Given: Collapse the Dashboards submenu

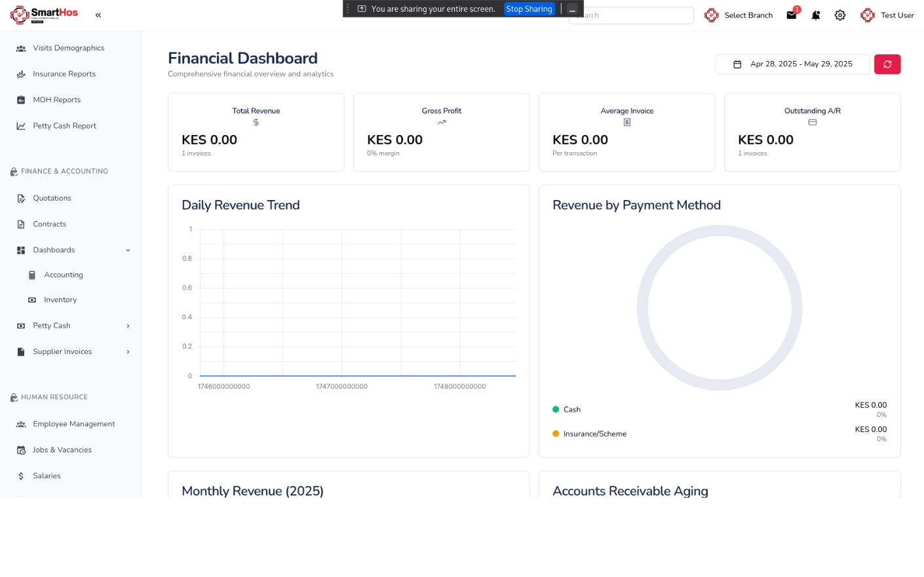Looking at the screenshot, I should 128,250.
